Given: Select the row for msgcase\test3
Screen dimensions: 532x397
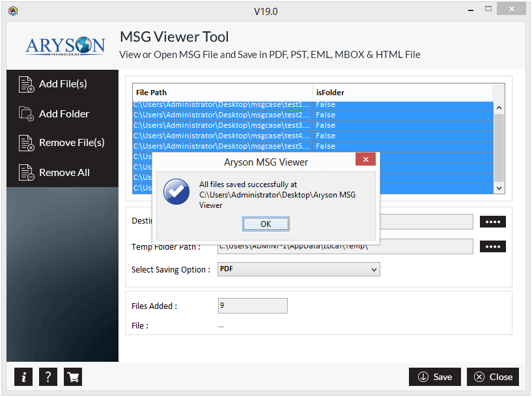Looking at the screenshot, I should pyautogui.click(x=313, y=126).
